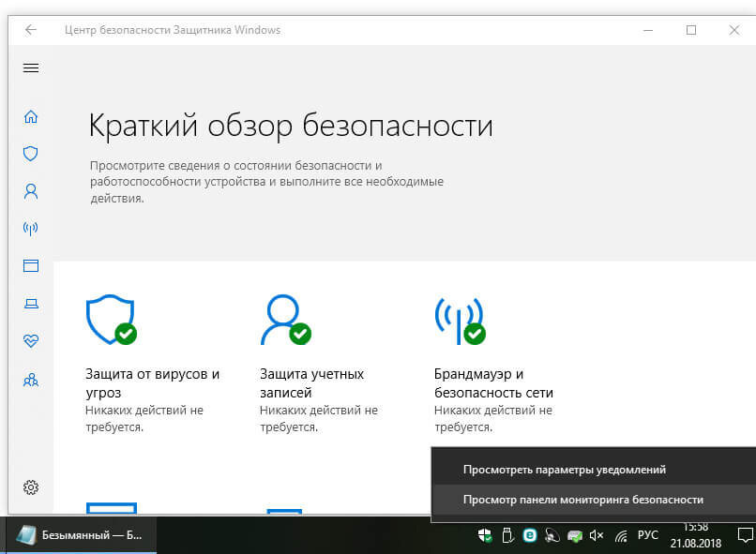Open app and browser control sidebar icon
The width and height of the screenshot is (756, 554).
coord(31,265)
